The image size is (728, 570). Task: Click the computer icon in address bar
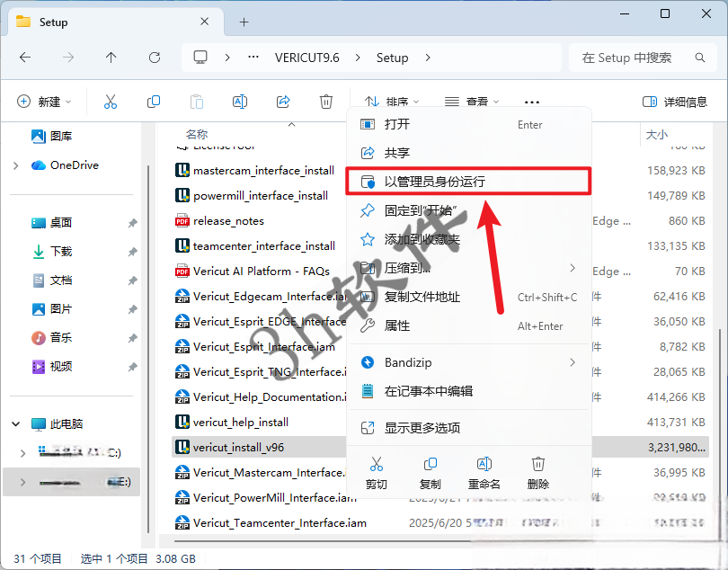pos(200,58)
